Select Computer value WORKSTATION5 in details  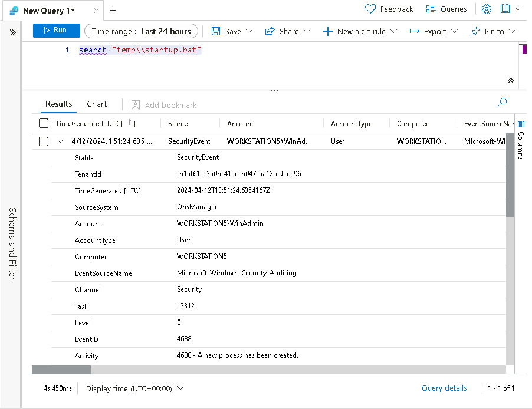(202, 256)
